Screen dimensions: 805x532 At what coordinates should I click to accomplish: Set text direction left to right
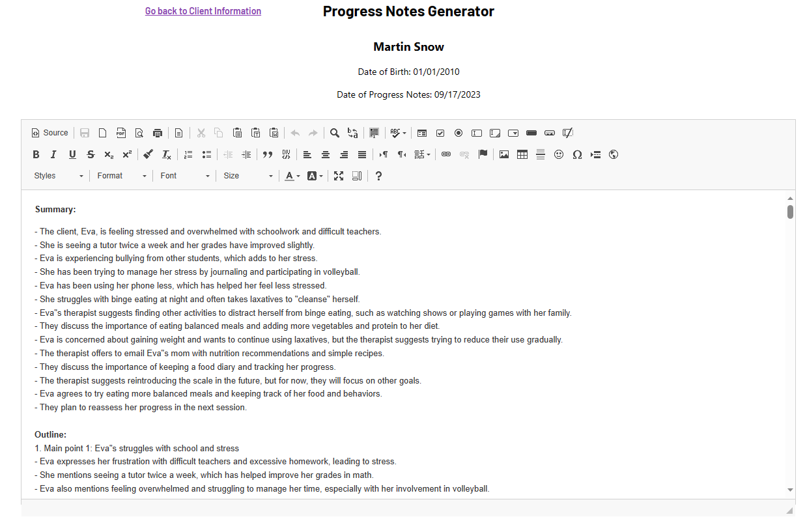[x=384, y=154]
